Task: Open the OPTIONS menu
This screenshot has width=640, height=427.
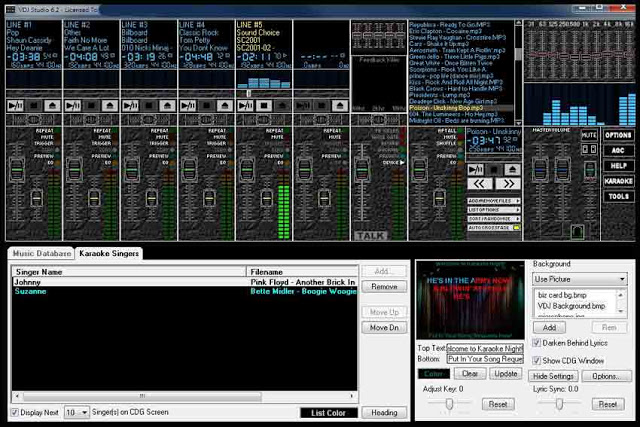Action: 618,135
